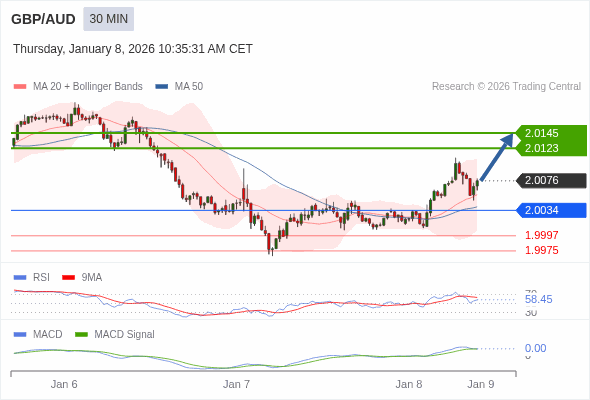590x400 pixels.
Task: Click the Jan 6 date axis label
Action: [x=64, y=384]
